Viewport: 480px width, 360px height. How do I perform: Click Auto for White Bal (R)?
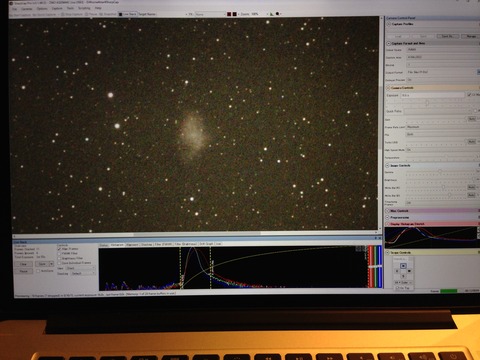(471, 187)
